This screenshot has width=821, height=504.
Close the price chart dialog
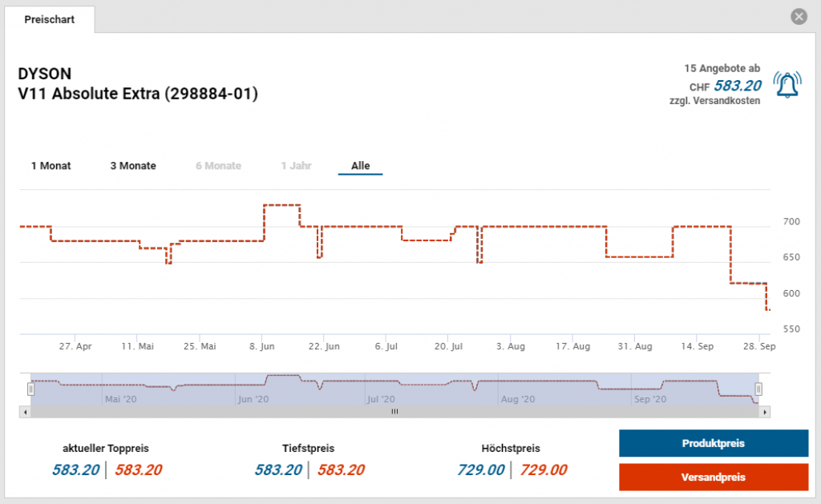(798, 16)
